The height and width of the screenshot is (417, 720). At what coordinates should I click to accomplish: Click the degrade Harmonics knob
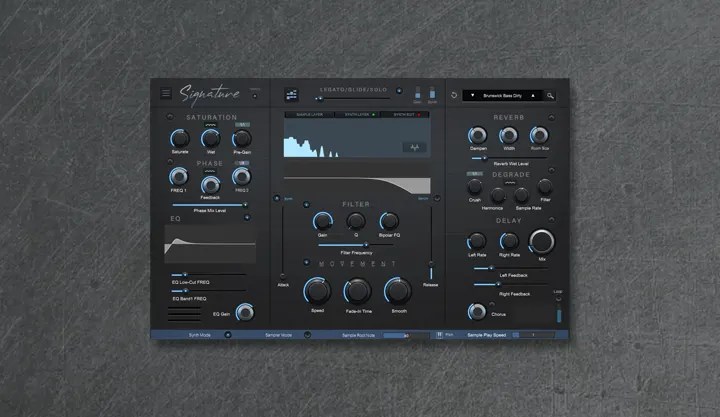(498, 196)
